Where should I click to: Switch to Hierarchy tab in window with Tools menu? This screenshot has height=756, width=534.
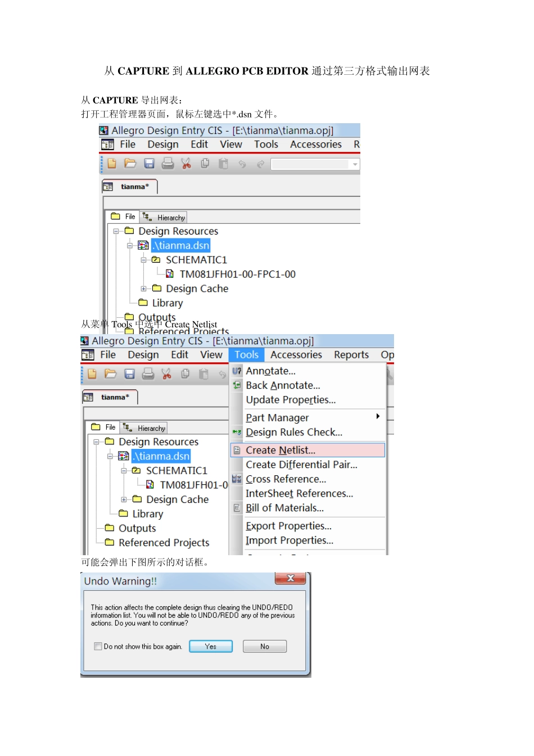(144, 427)
